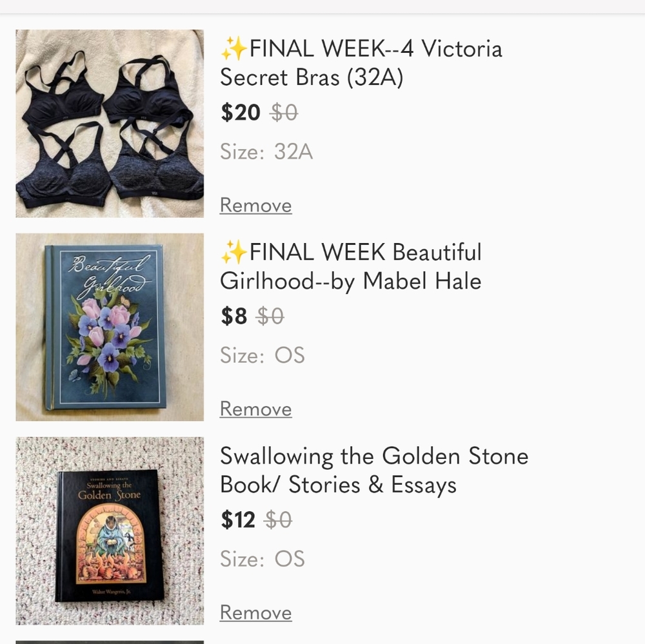The image size is (645, 644).
Task: Click the $20 price of the bras
Action: pyautogui.click(x=241, y=113)
